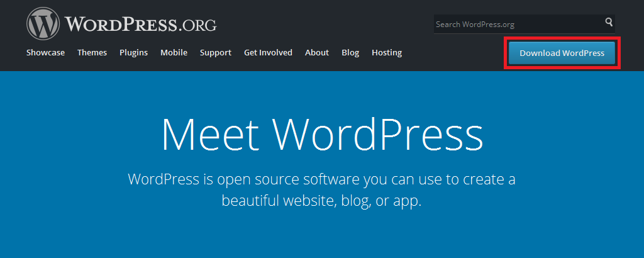Image resolution: width=644 pixels, height=258 pixels.
Task: Open the Hosting menu item
Action: pos(387,53)
